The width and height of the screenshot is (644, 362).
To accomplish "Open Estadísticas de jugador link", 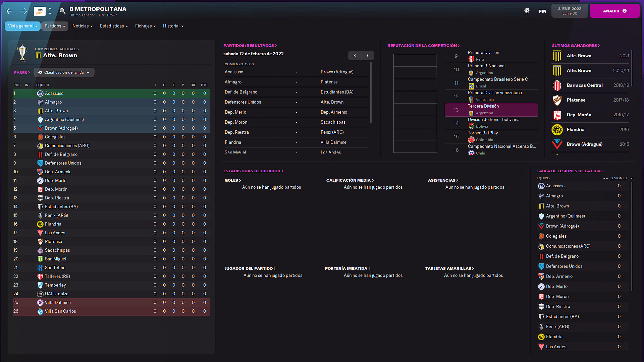I will 253,171.
